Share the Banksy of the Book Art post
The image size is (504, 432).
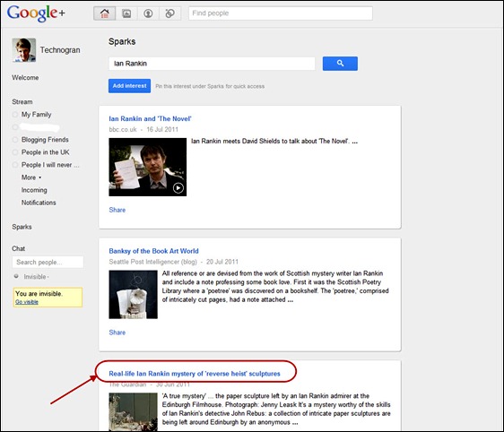click(x=117, y=333)
